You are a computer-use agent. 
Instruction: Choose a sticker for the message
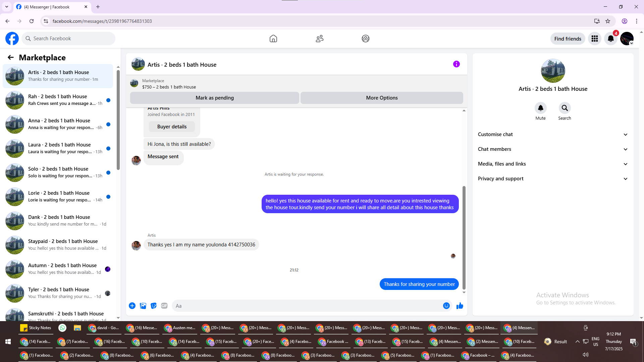(154, 306)
